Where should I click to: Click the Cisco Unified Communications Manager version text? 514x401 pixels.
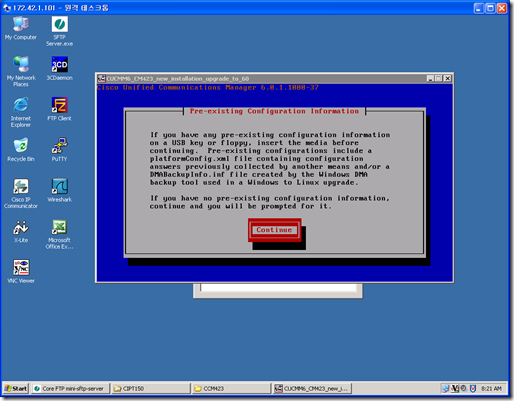coord(208,87)
